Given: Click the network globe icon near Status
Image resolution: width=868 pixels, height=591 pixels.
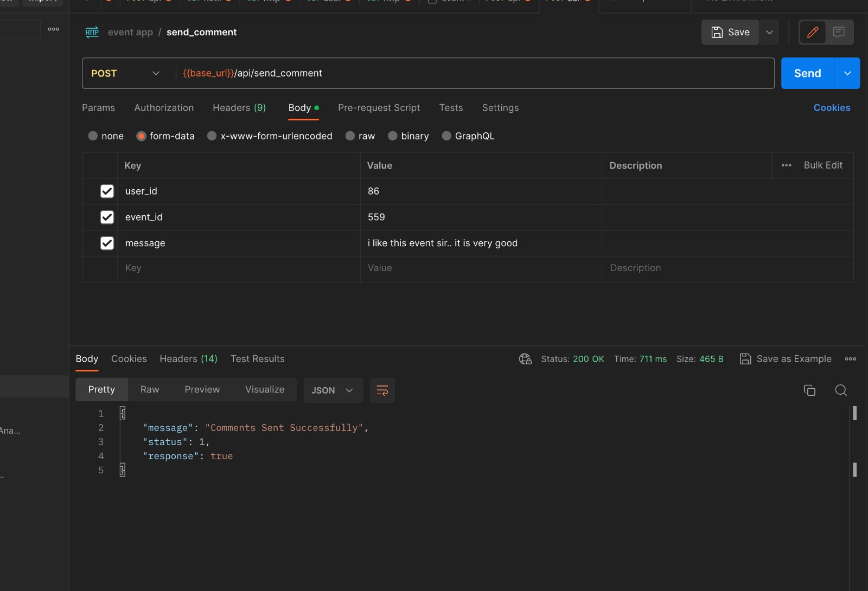Looking at the screenshot, I should pos(525,359).
